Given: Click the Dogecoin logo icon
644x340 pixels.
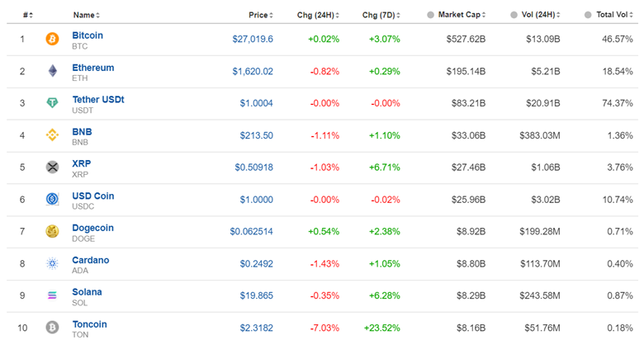Looking at the screenshot, I should coord(52,231).
